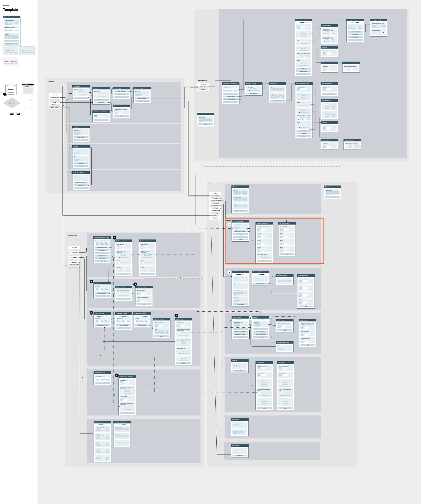Click the white circled number 5 marker
Image resolution: width=421 pixels, height=504 pixels.
point(229,225)
